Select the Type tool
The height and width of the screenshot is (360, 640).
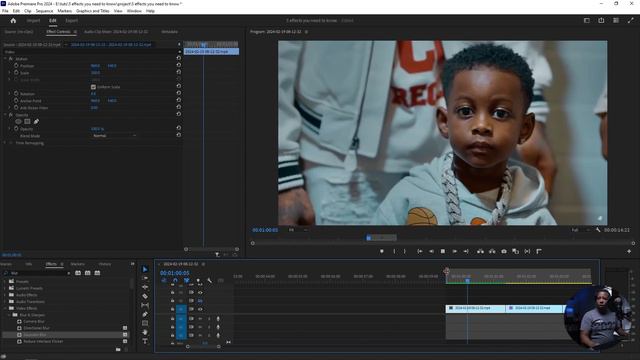coord(145,341)
